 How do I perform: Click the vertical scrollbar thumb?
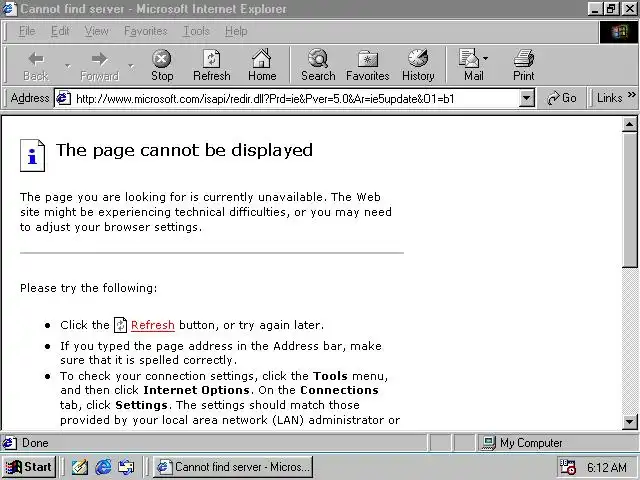tap(630, 200)
